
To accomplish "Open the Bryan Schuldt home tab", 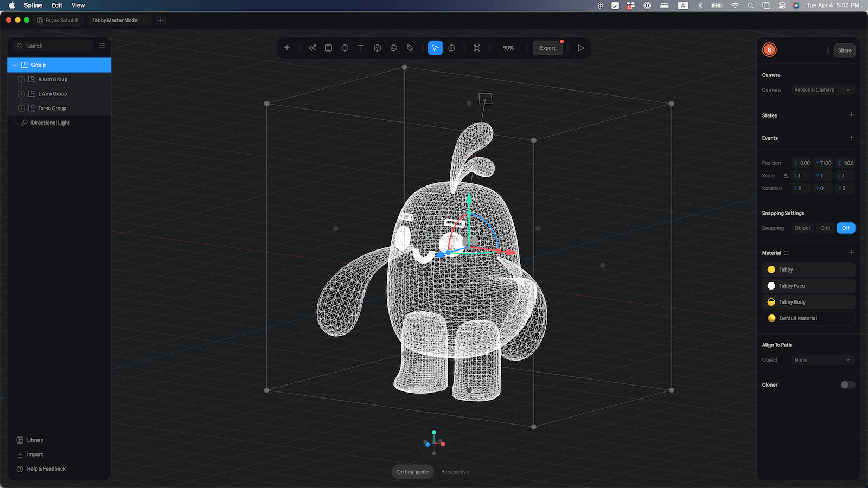I will (58, 20).
